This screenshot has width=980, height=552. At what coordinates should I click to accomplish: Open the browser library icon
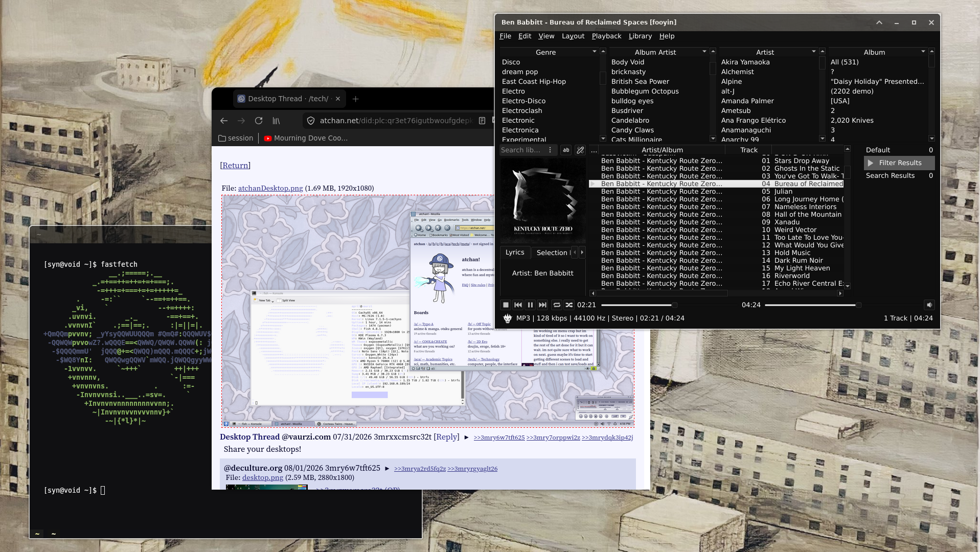(x=276, y=121)
